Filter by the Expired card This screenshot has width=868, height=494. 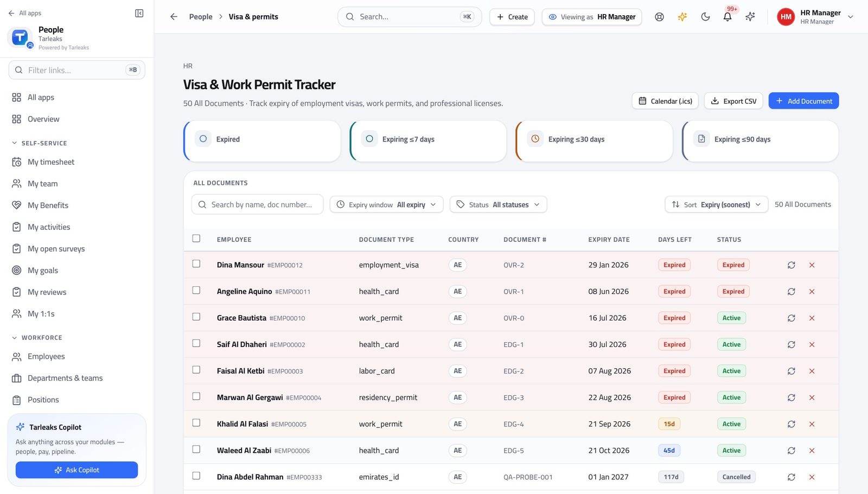tap(262, 141)
